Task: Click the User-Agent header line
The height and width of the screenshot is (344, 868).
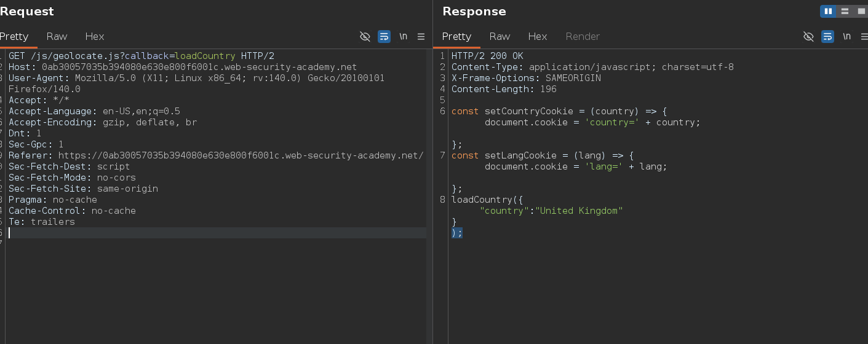Action: tap(196, 78)
